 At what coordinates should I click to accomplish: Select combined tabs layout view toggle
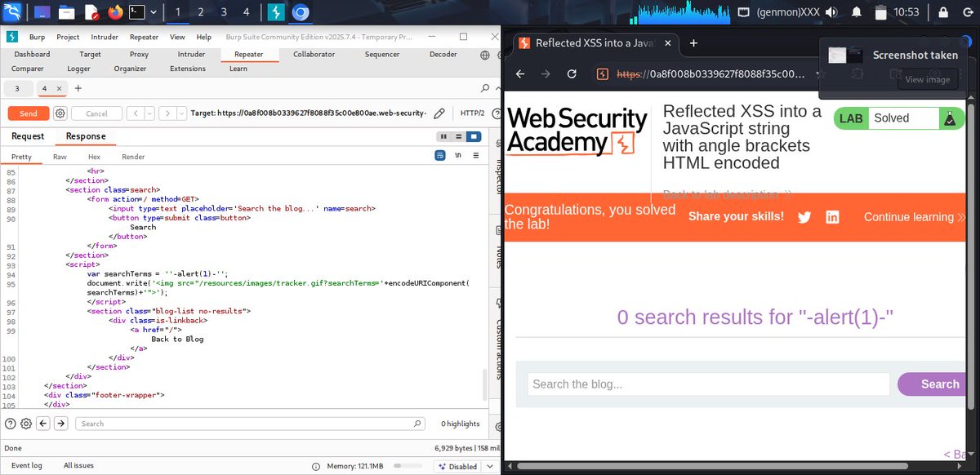click(474, 136)
